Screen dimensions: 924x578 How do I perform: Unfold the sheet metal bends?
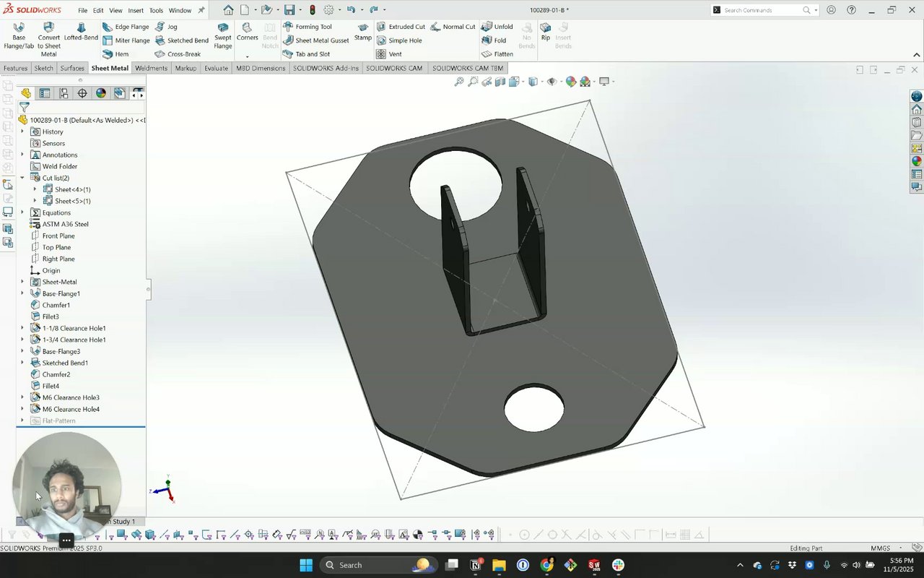(x=497, y=27)
